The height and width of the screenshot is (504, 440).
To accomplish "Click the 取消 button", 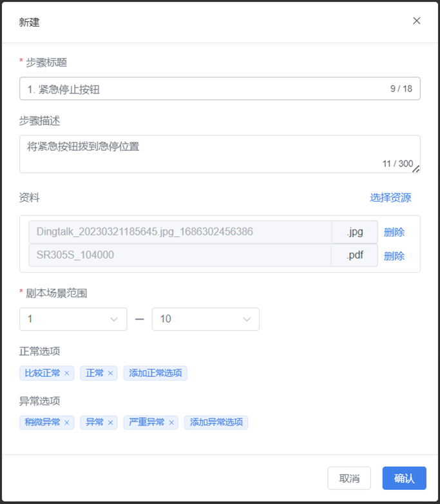I will (349, 478).
